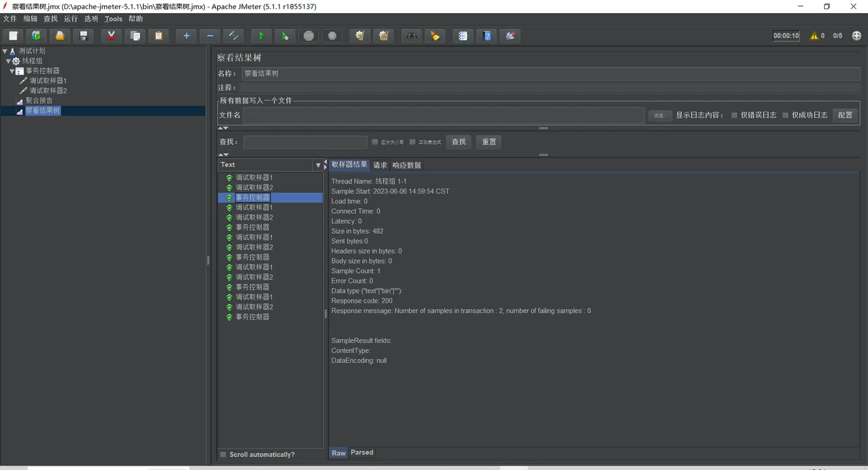Click the 配置 button

pyautogui.click(x=845, y=115)
